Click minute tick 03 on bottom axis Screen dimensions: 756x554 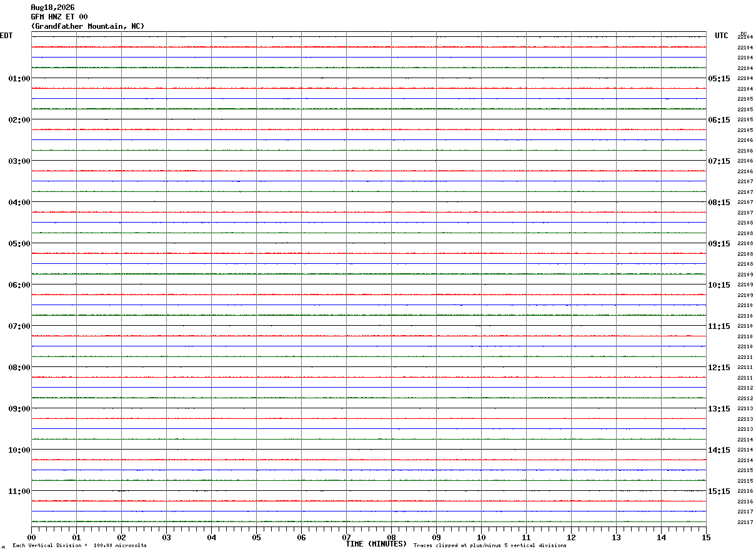coord(166,537)
